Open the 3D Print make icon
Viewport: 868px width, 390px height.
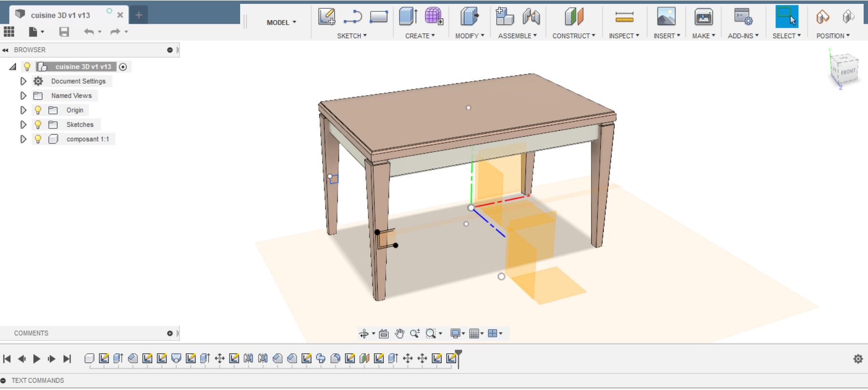pyautogui.click(x=704, y=17)
